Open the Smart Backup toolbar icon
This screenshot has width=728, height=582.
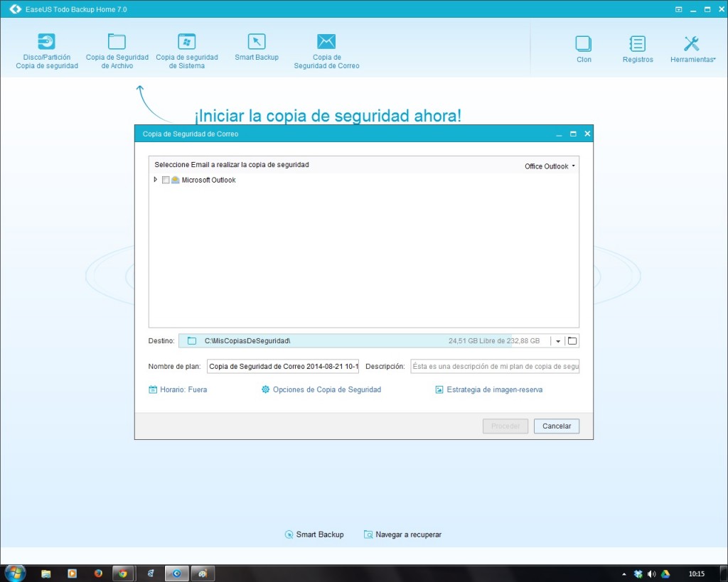tap(257, 42)
